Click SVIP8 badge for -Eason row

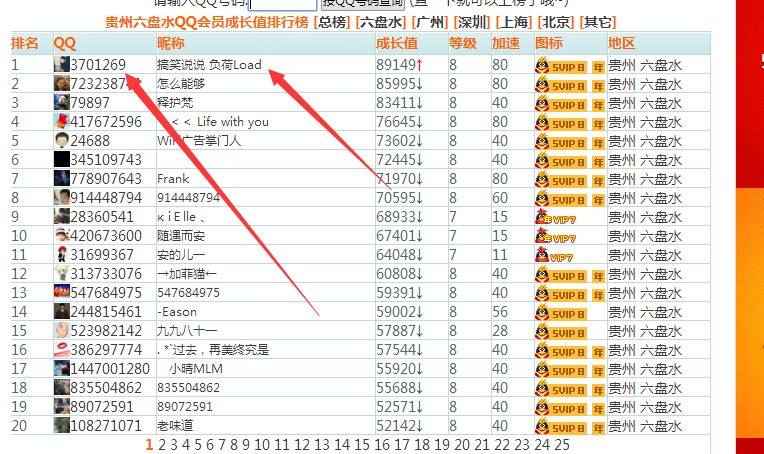coord(561,312)
